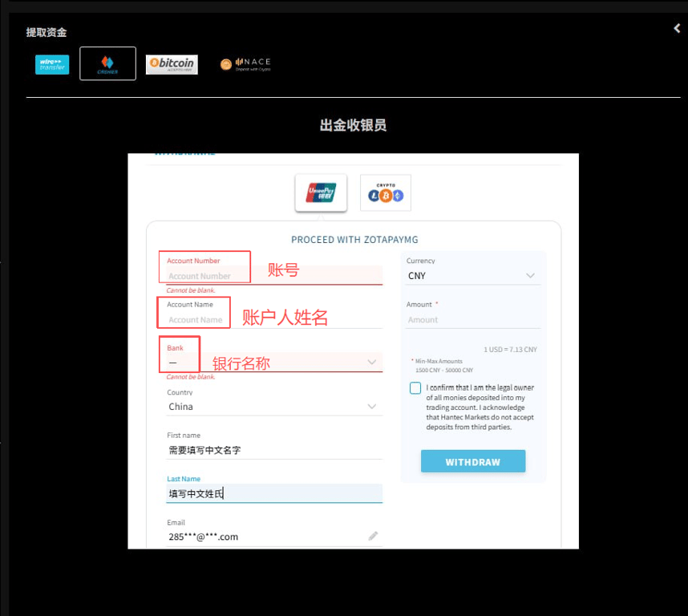The width and height of the screenshot is (688, 616).
Task: Open the Country China dropdown
Action: 274,407
